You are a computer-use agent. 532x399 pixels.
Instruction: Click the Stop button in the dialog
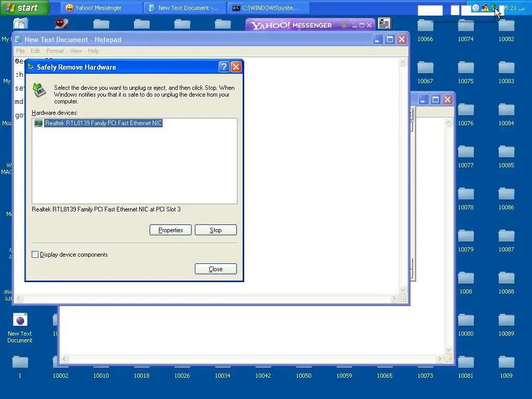tap(216, 230)
